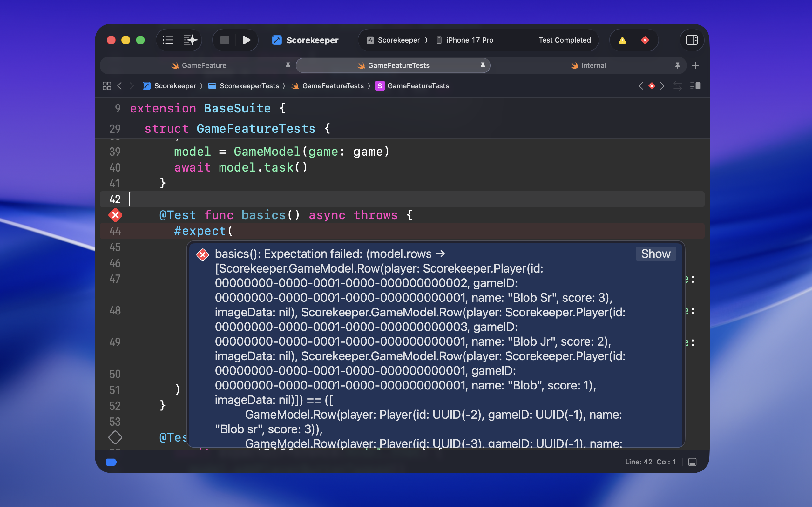Toggle the inspector panel on the right
Screen dimensions: 812x507
[692, 40]
